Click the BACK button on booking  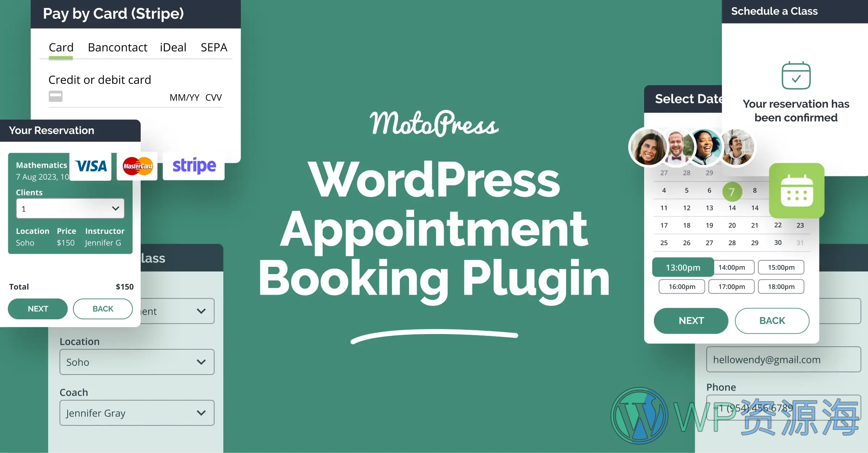(103, 308)
